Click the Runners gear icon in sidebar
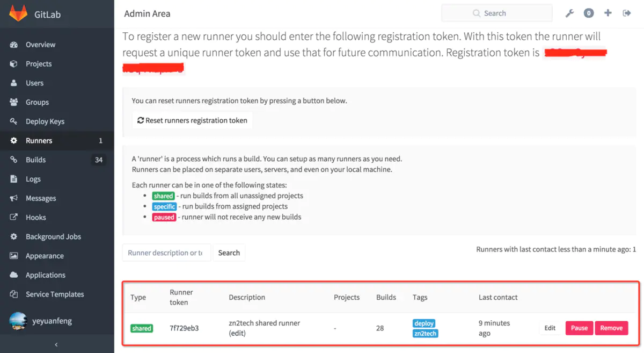Viewport: 644px width, 353px height. [x=14, y=141]
